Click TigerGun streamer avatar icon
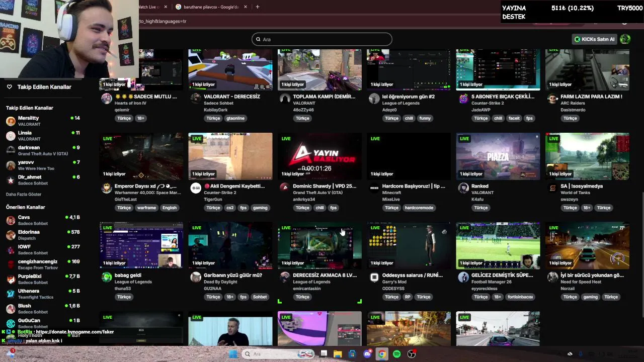The image size is (644, 362). coord(196,188)
